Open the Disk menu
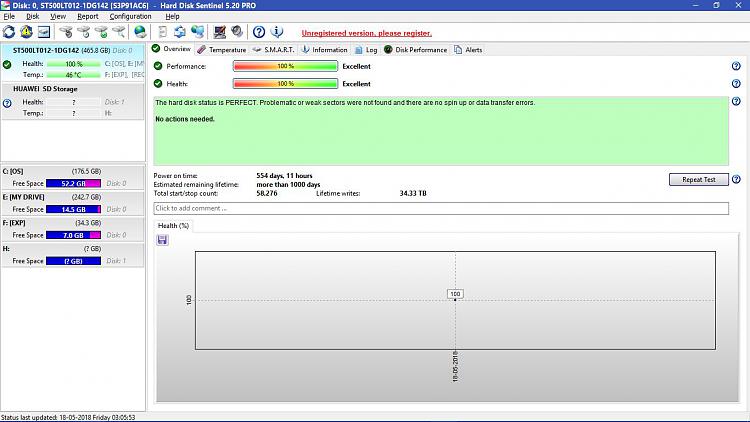Viewport: 750px width, 422px height. pos(33,16)
